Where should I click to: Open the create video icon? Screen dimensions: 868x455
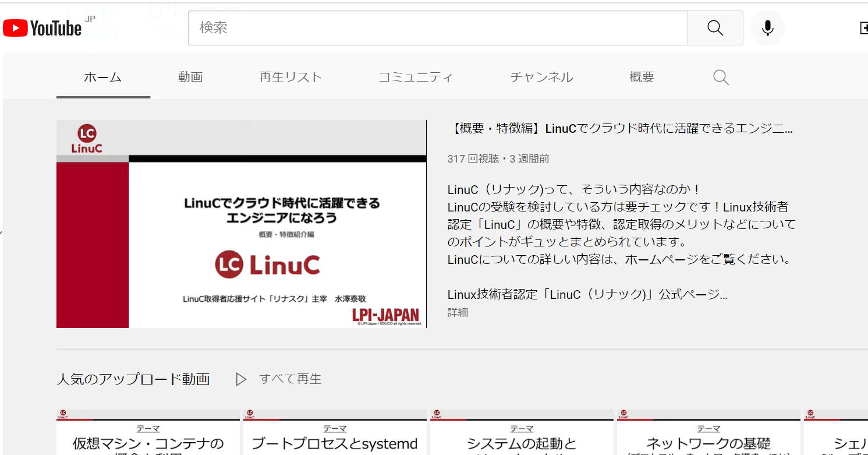[863, 28]
